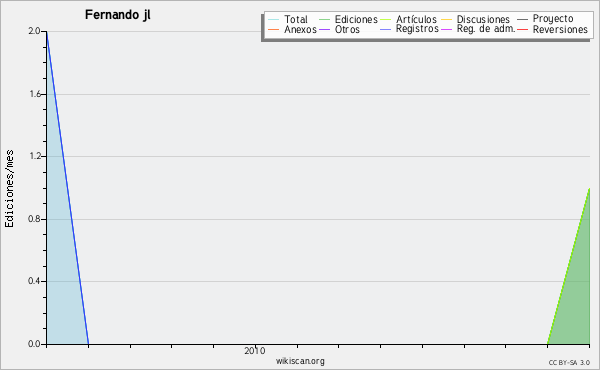The width and height of the screenshot is (600, 370).
Task: Click the '2010' x-axis label
Action: pyautogui.click(x=255, y=350)
